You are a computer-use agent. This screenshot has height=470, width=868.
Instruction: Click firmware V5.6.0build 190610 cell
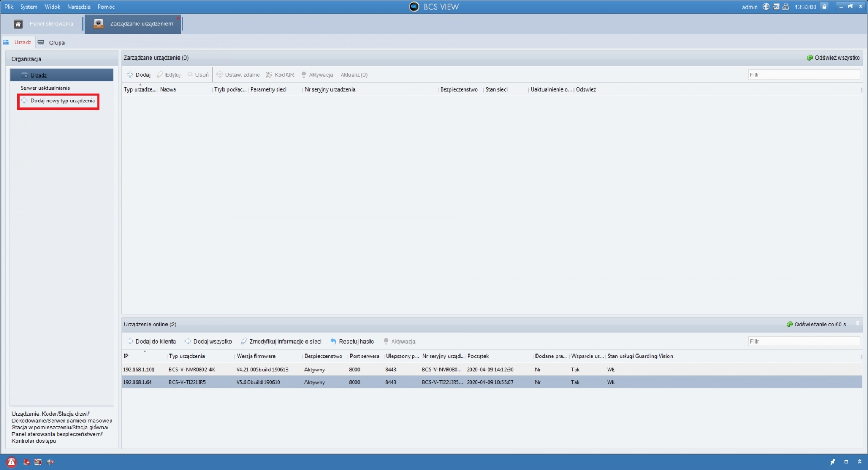258,382
